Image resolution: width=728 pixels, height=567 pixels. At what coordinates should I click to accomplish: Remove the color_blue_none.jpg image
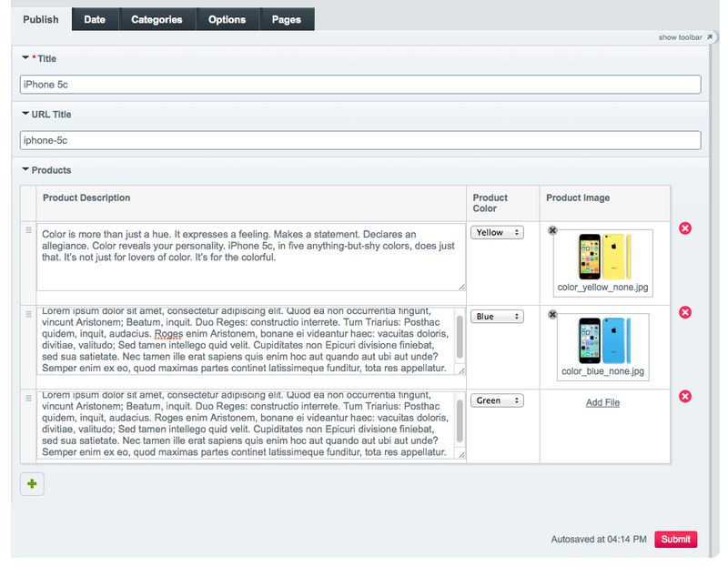(x=552, y=315)
